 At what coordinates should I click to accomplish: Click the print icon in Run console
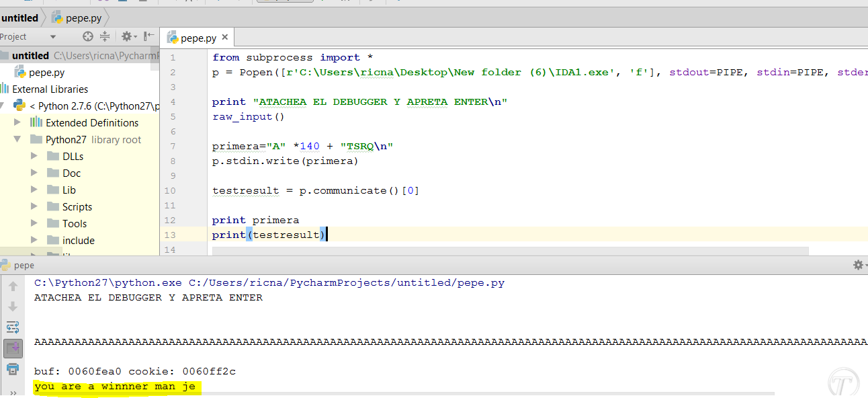pos(13,368)
